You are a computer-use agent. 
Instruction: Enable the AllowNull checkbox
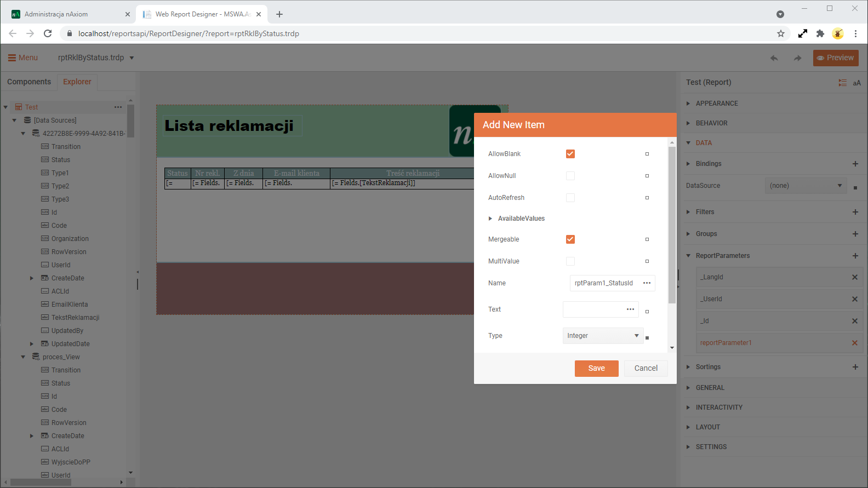[x=570, y=176]
